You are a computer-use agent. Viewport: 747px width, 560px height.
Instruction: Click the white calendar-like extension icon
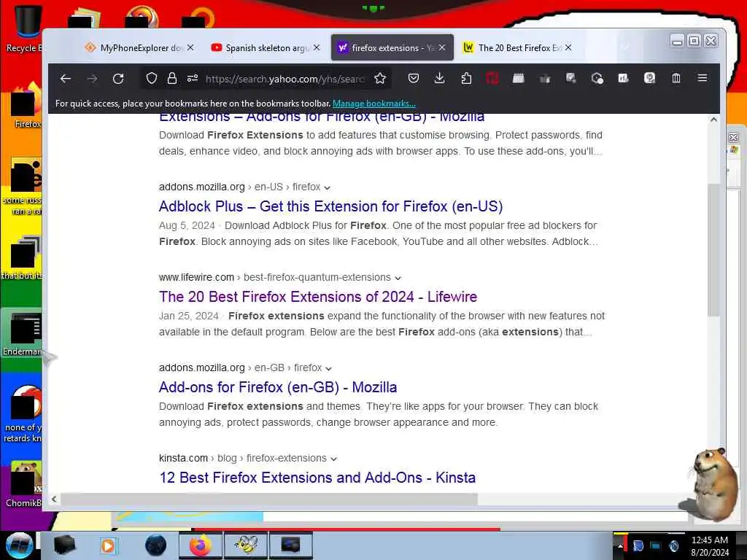519,78
